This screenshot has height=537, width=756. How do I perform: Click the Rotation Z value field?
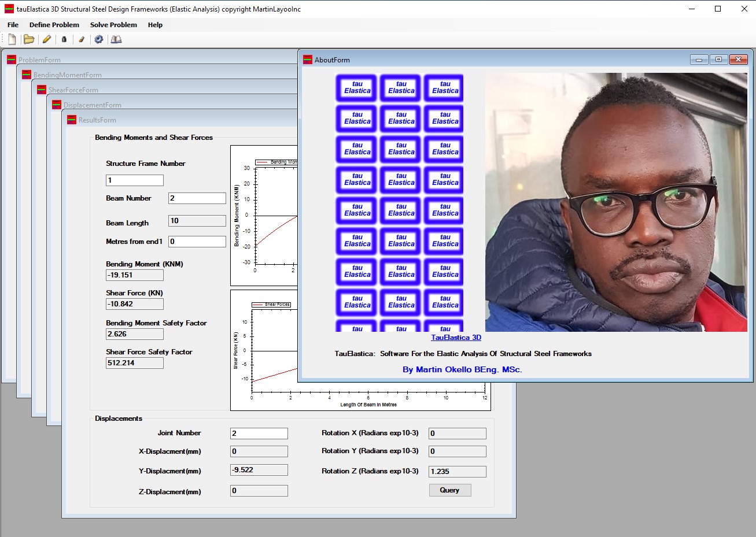point(458,472)
